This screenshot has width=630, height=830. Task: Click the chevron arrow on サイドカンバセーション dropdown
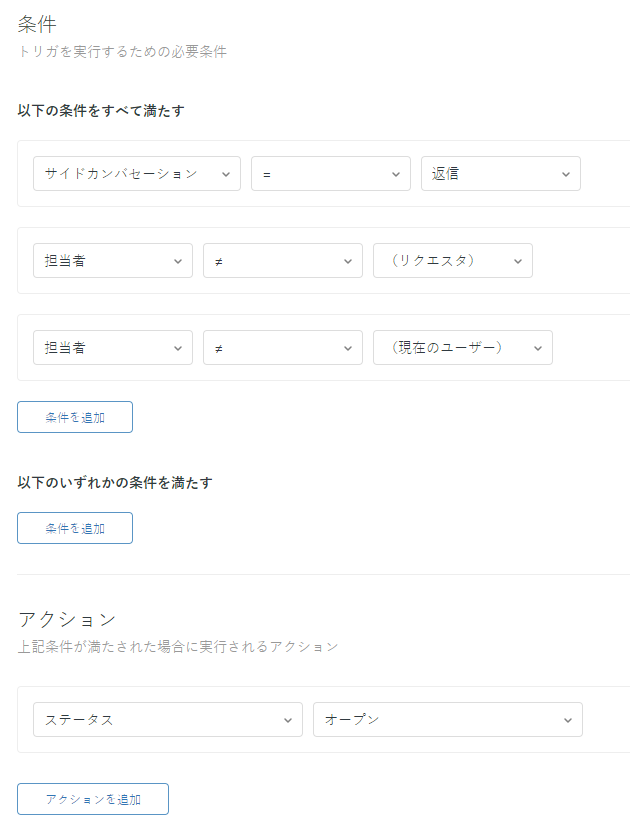[x=227, y=174]
